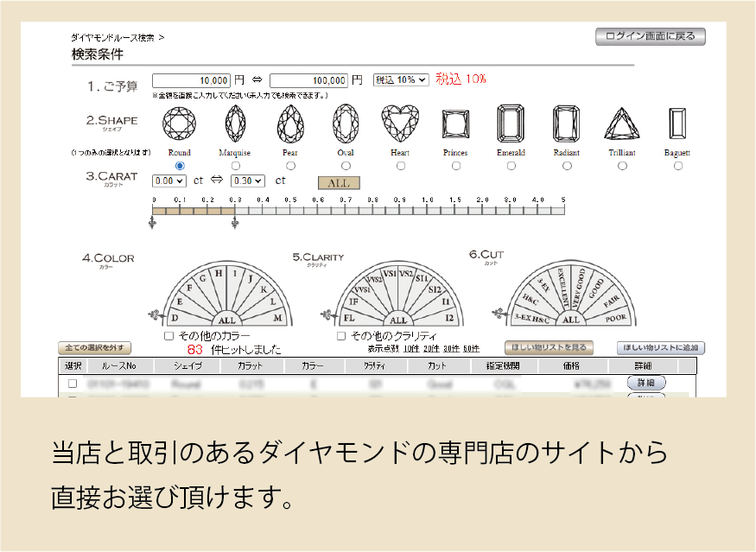Choose the Heart shaped diamond icon
The image size is (756, 552).
coord(400,124)
